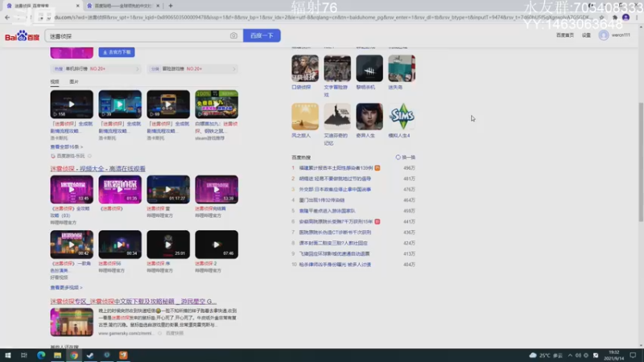Expand the 冒险游戏榜 NO.20+ ranking chevron
This screenshot has height=362, width=644.
234,69
